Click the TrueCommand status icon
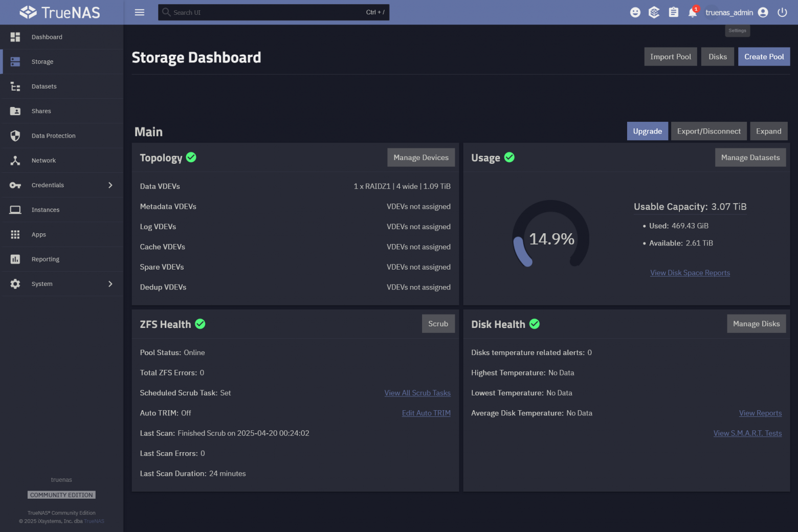The height and width of the screenshot is (532, 798). [654, 12]
